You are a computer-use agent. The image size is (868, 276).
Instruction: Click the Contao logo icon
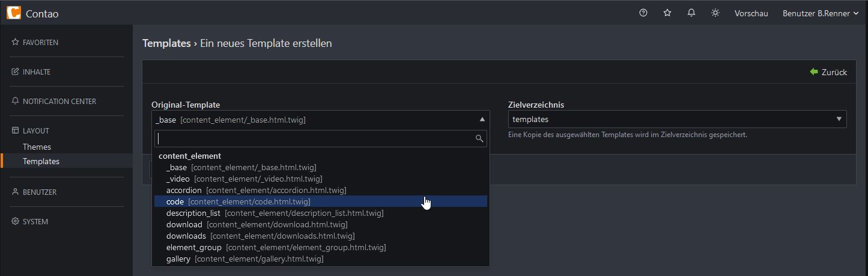tap(13, 13)
